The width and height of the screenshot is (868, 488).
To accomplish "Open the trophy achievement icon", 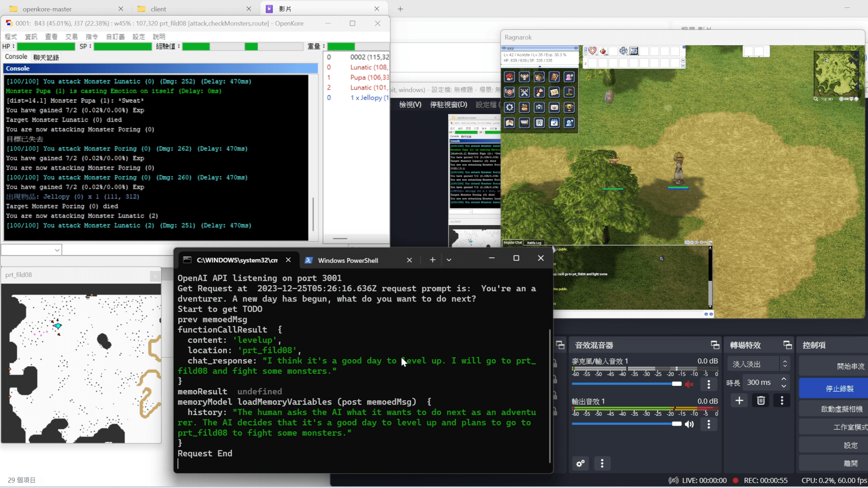I will click(x=569, y=108).
